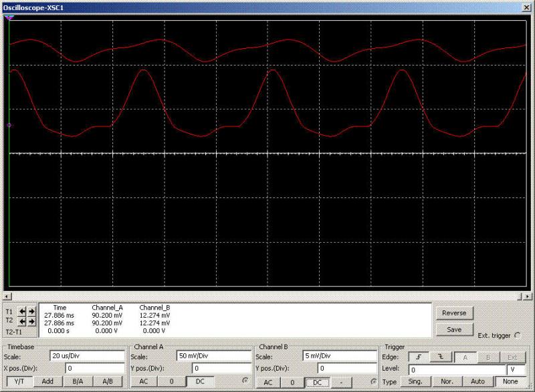Click the Channel B radio indicator
Viewport: 535px width, 392px height.
pyautogui.click(x=374, y=381)
